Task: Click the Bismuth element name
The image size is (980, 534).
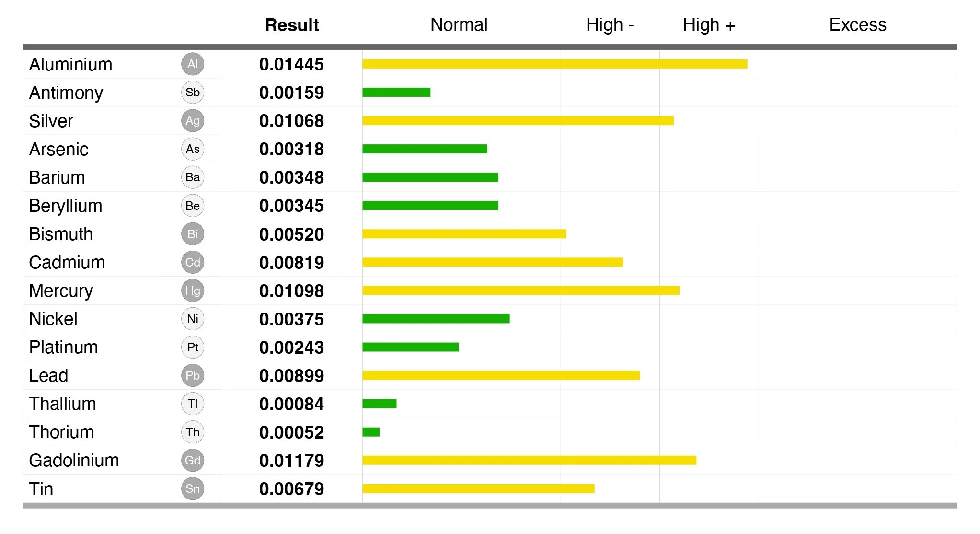Action: 61,234
